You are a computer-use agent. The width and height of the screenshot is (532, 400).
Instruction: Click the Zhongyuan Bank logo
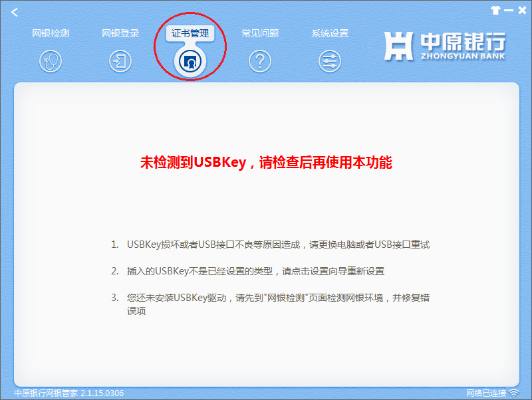point(445,46)
